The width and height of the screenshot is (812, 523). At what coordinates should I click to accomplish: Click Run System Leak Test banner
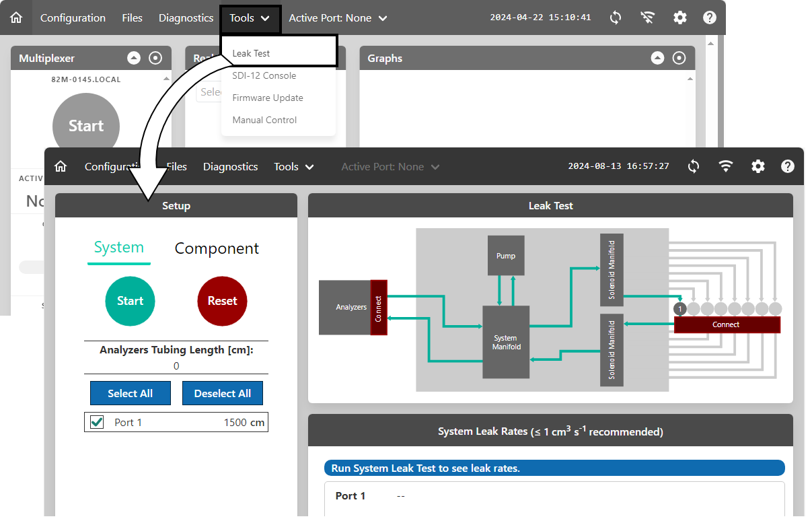click(554, 468)
